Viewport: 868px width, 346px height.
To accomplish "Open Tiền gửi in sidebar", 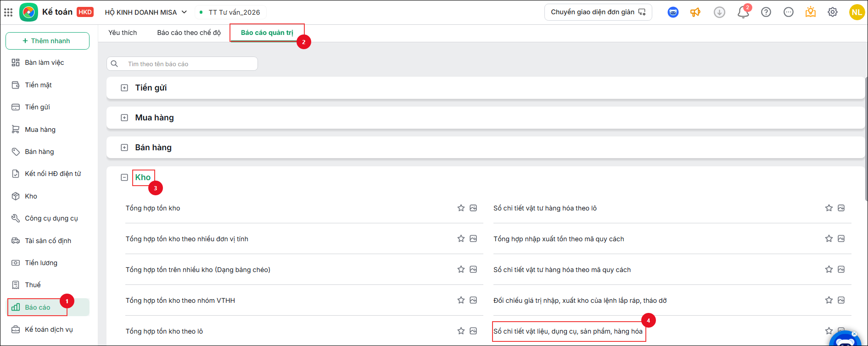I will 48,107.
